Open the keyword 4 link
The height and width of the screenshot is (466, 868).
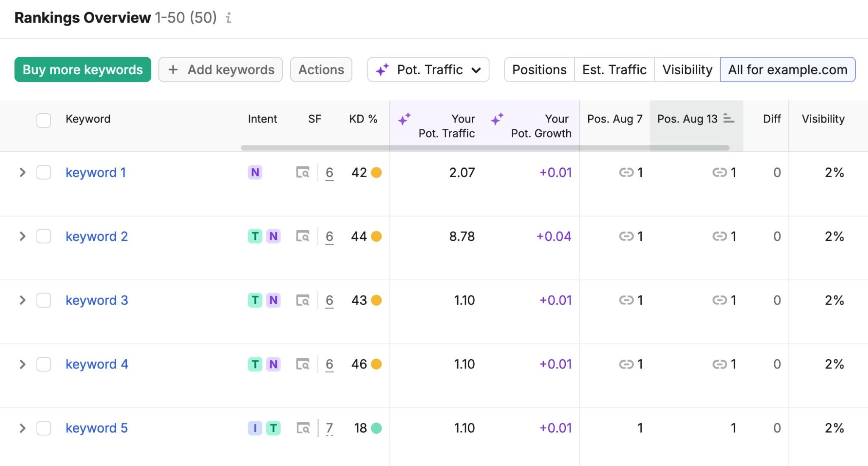[x=97, y=364]
